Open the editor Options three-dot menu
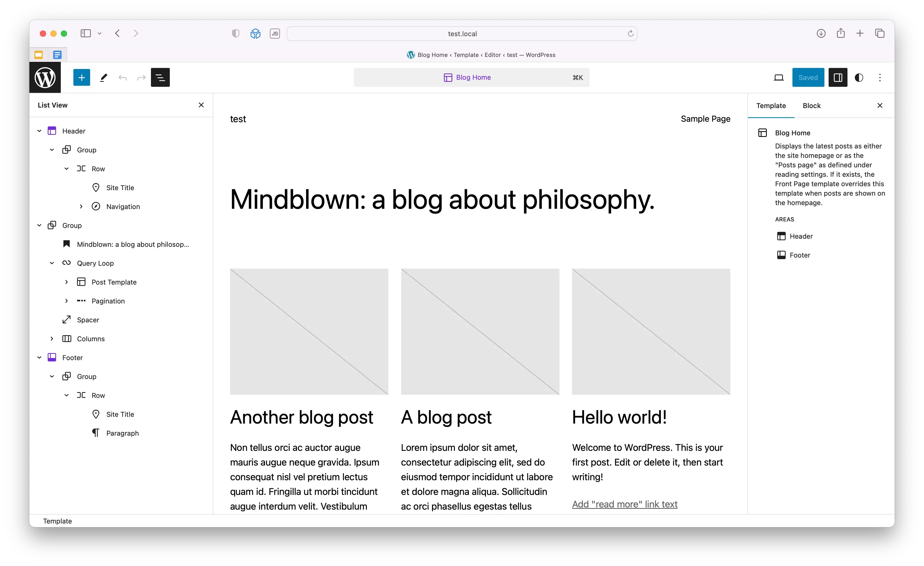924x566 pixels. [x=880, y=77]
